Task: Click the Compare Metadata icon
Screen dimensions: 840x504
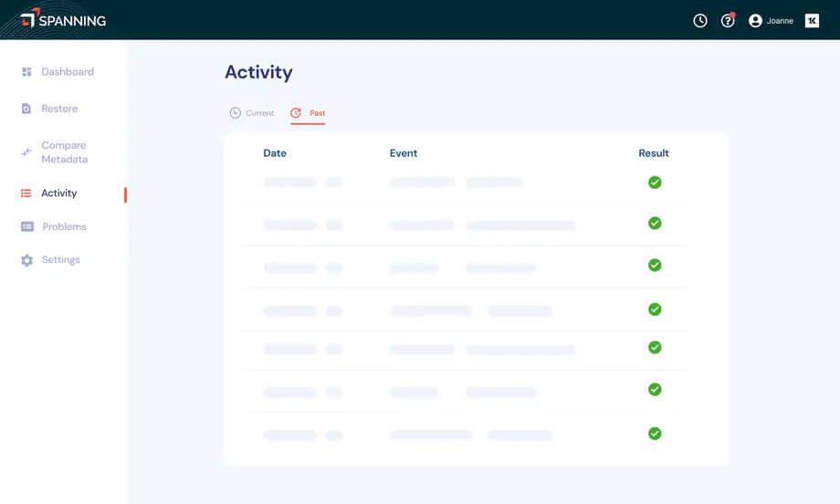Action: [x=26, y=152]
